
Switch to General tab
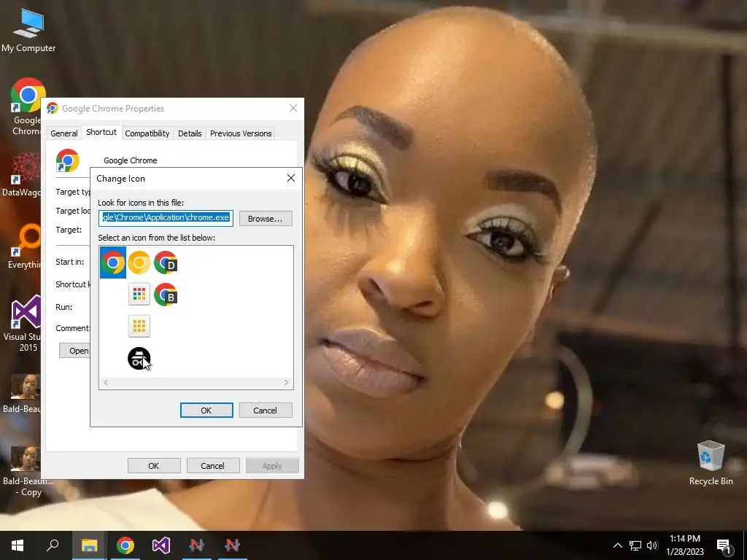(x=64, y=133)
